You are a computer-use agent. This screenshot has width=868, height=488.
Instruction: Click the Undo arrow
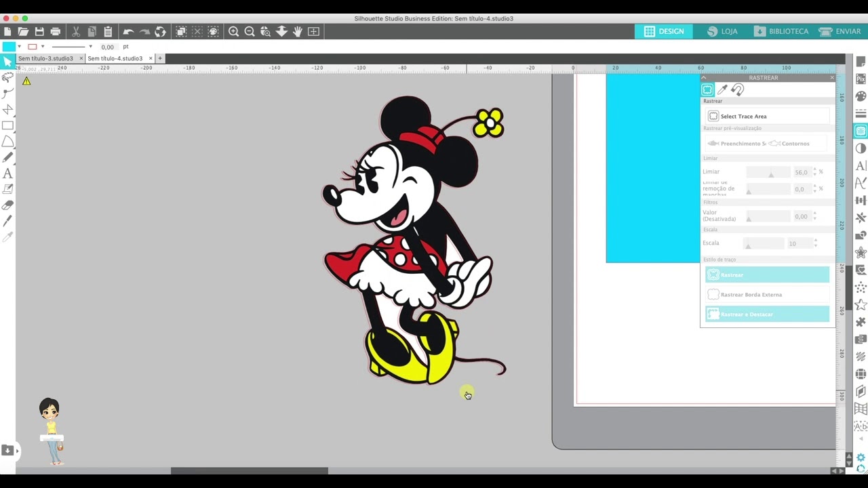[x=128, y=32]
